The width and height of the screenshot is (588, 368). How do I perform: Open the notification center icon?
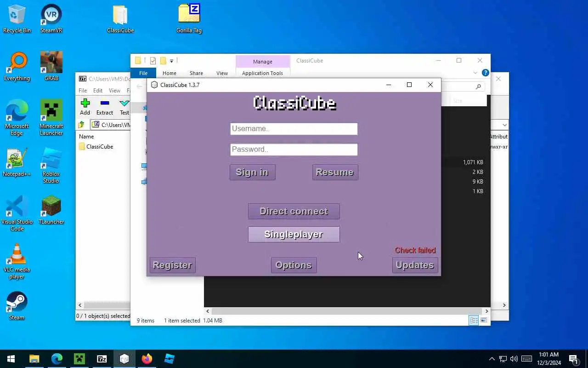click(x=573, y=359)
